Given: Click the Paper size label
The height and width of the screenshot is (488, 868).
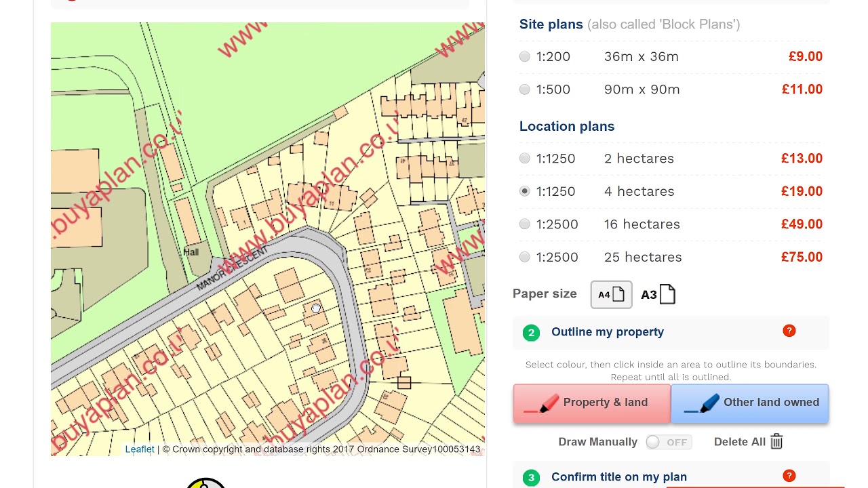Looking at the screenshot, I should (545, 294).
